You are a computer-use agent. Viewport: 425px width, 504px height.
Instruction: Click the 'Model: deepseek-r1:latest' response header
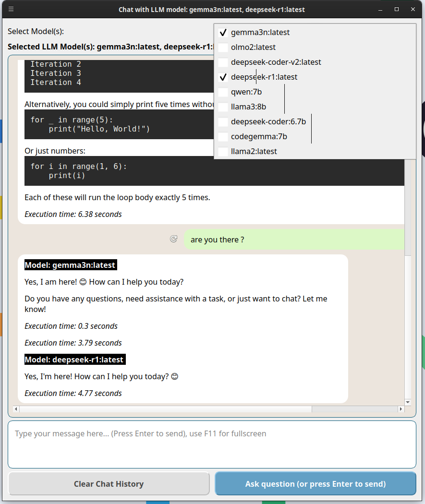[75, 360]
